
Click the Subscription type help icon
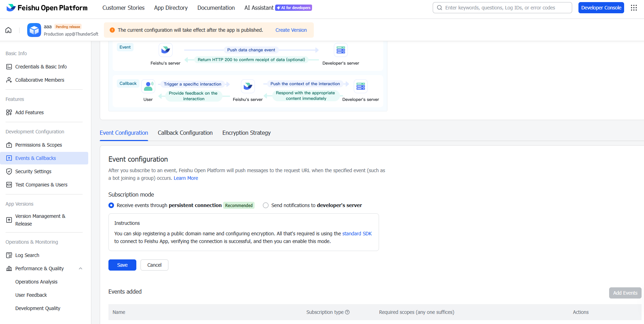(x=347, y=312)
